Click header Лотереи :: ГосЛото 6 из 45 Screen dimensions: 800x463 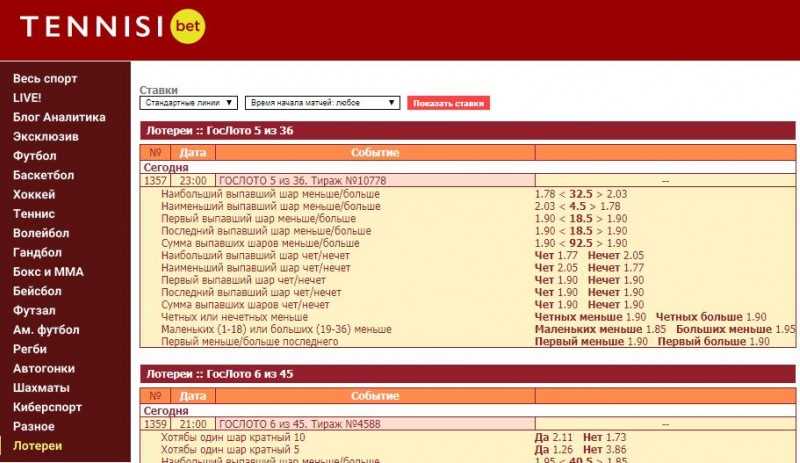coord(467,374)
